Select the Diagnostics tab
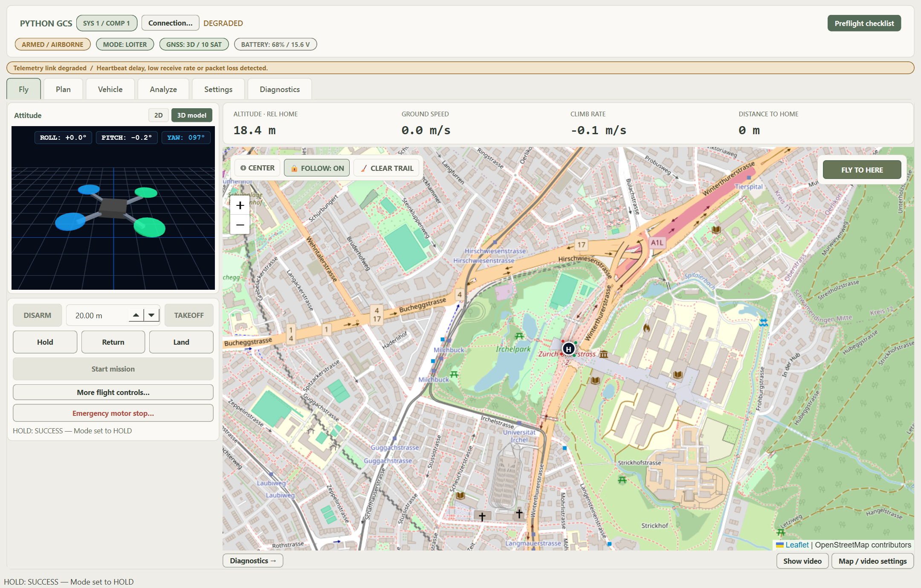Screen dimensions: 921x588 [280, 89]
